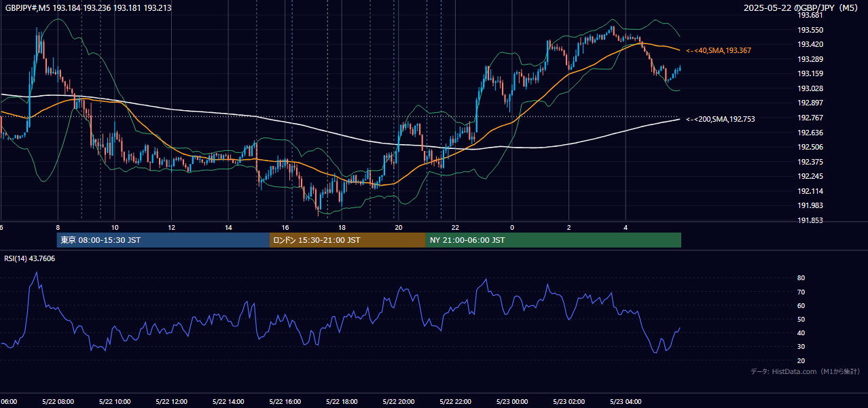Click the 5/22 08:00 time axis label
Image resolution: width=868 pixels, height=408 pixels.
coord(58,401)
